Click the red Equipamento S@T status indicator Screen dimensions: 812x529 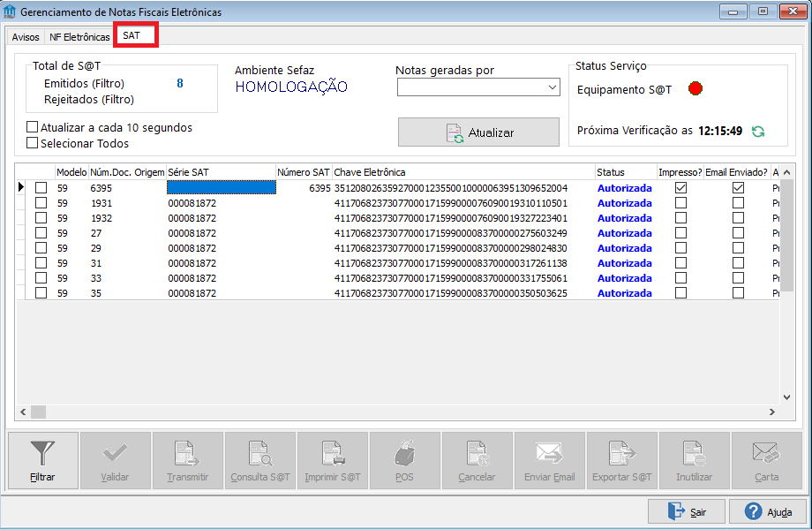tap(695, 89)
